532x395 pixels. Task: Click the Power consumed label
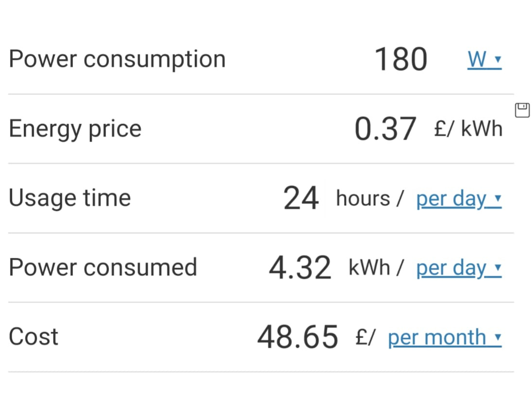(x=103, y=268)
